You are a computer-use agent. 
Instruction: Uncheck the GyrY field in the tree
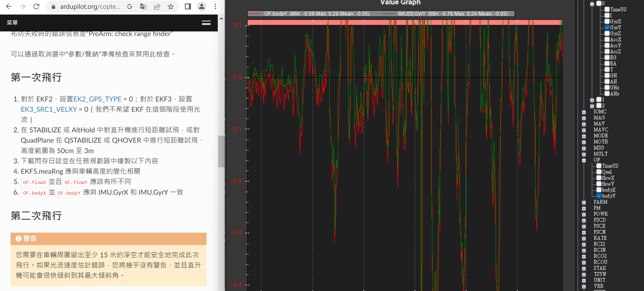[607, 27]
